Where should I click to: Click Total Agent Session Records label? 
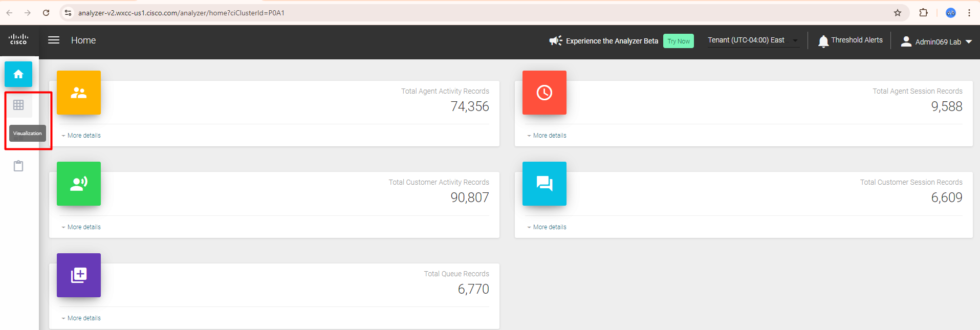pyautogui.click(x=918, y=91)
